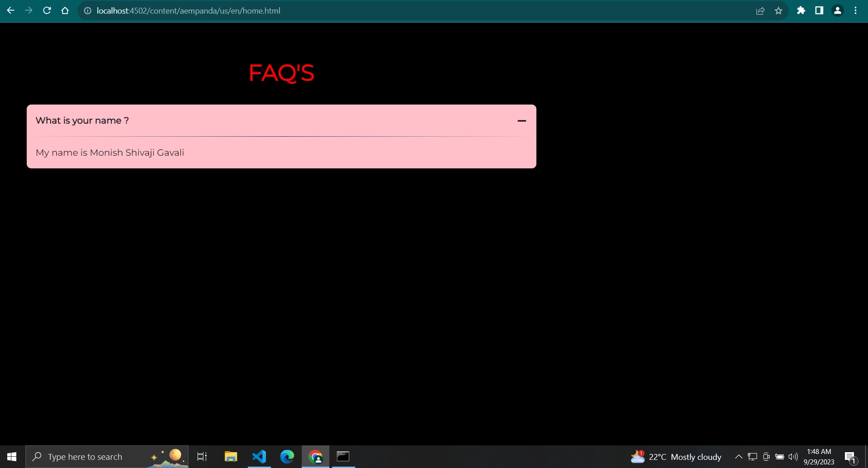Open the clock and calendar flyout
The image size is (868, 468).
[x=819, y=457]
